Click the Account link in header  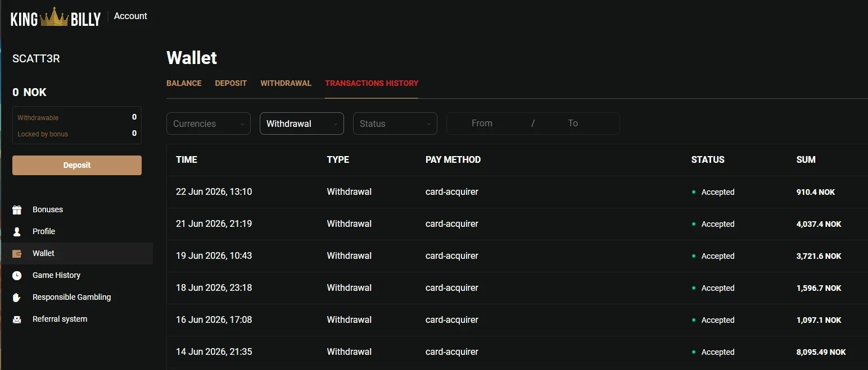(130, 16)
